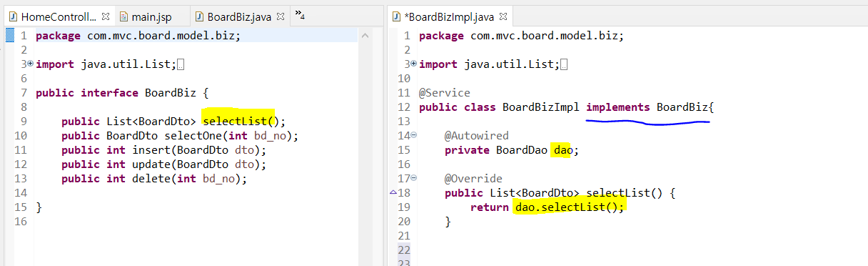868x266 pixels.
Task: Click 'package com.mvc.board.model.biz;' in BoardBiz.java
Action: [x=138, y=35]
